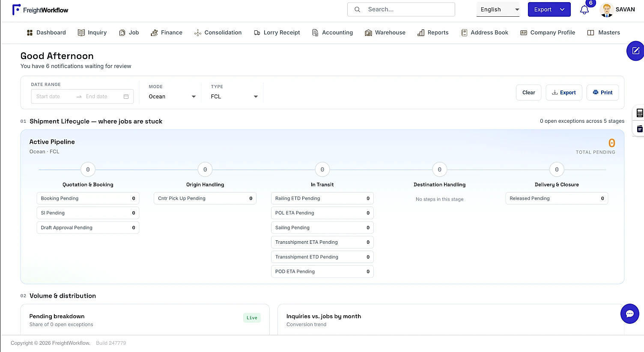Click the Inquiry menu icon
The image size is (644, 352).
[x=81, y=33]
